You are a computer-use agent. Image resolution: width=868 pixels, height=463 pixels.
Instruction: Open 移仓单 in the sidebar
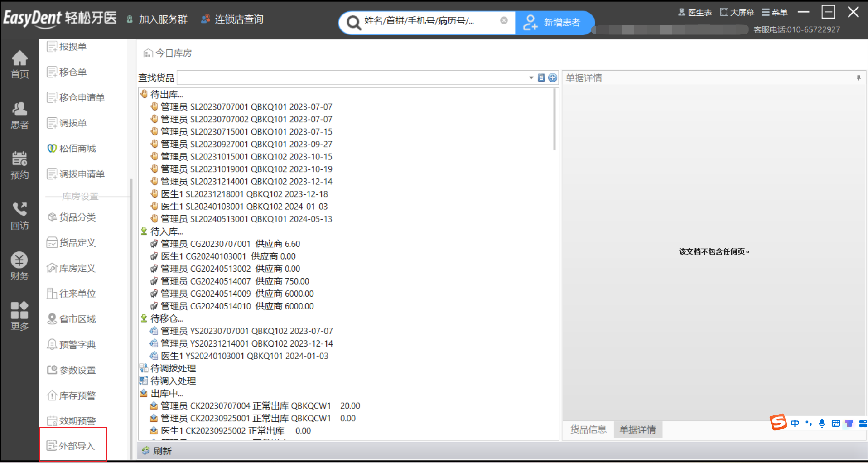pos(67,72)
